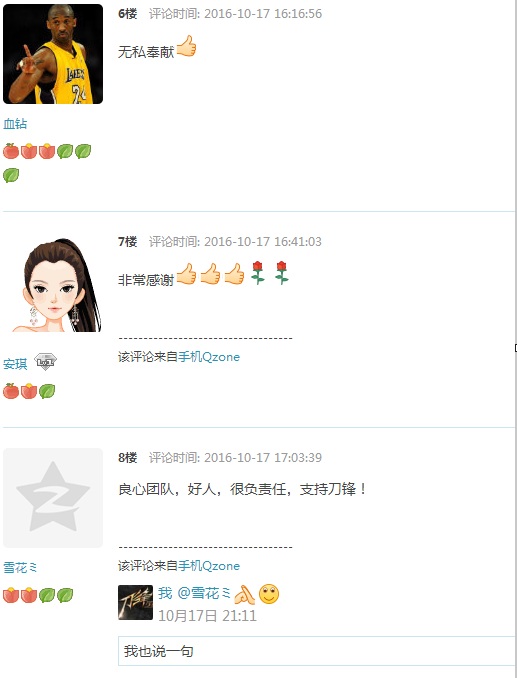Open the gray star default avatar of 雪花ミ
517x678 pixels.
tap(53, 498)
